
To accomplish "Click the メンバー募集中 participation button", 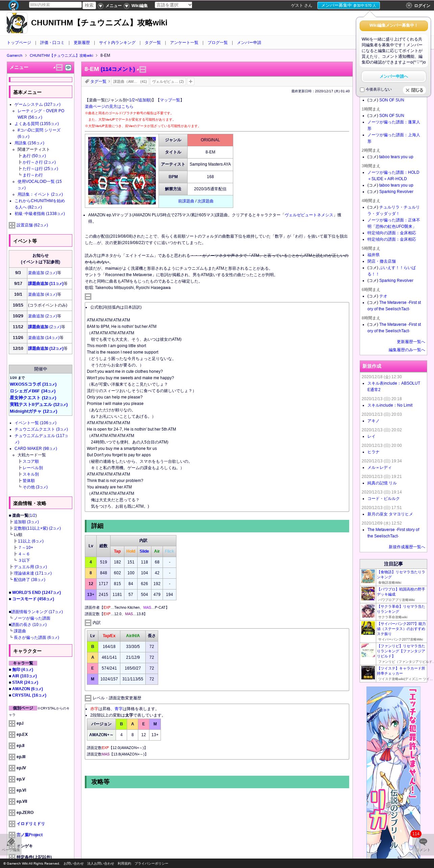I will [x=348, y=5].
